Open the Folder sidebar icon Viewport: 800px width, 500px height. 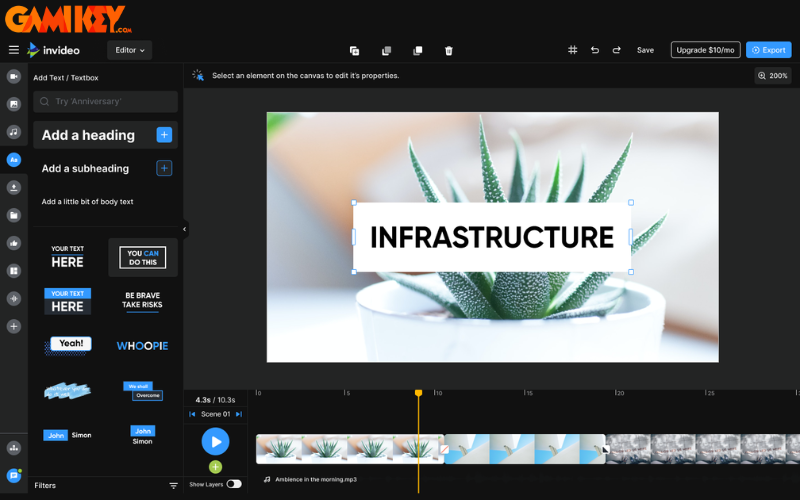(14, 215)
